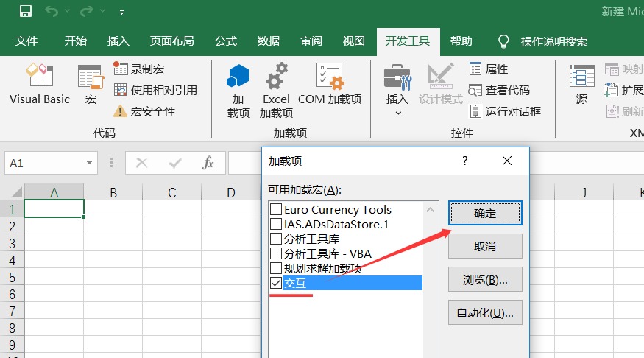This screenshot has height=358, width=644.
Task: Select row 5 header
Action: (12, 278)
